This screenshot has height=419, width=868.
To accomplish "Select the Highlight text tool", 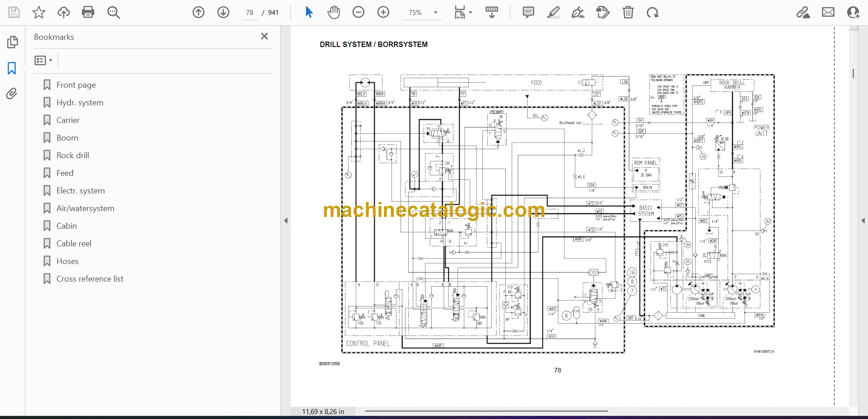I will [x=553, y=12].
